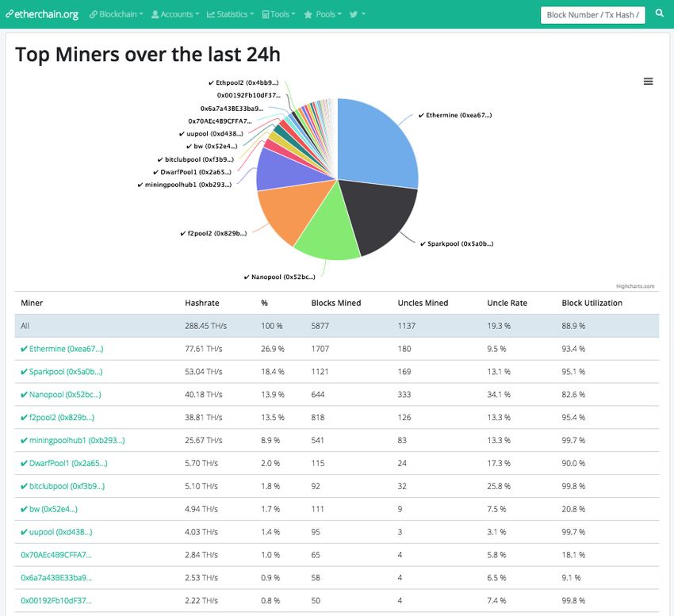Click bitclubpool's 25.8 % uncle rate cell
The image size is (674, 616).
[x=499, y=486]
